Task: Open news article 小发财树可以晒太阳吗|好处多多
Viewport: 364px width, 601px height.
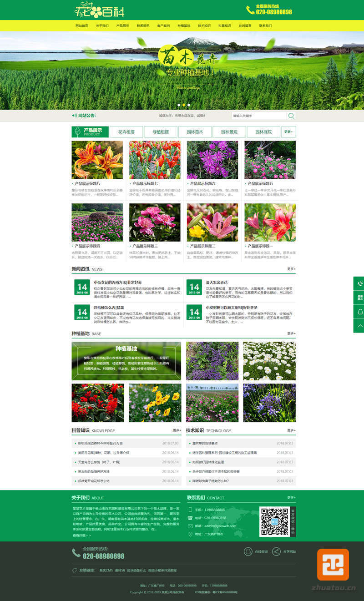Action: coord(232,308)
